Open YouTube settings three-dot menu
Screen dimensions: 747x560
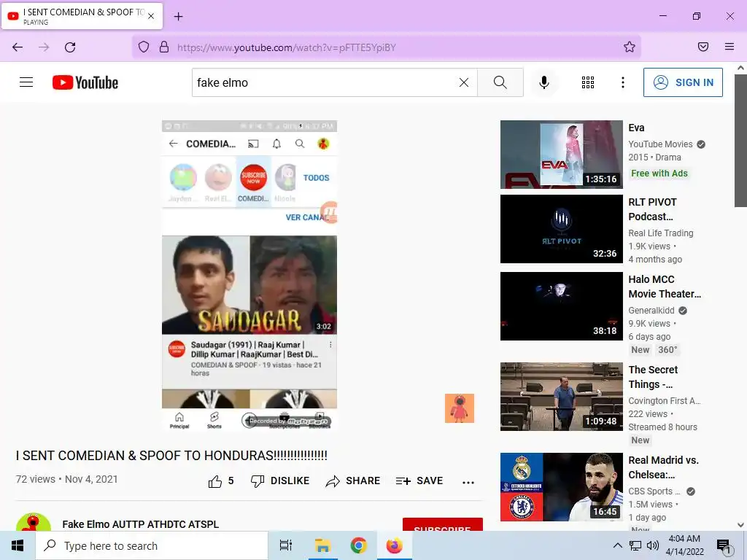pyautogui.click(x=623, y=82)
